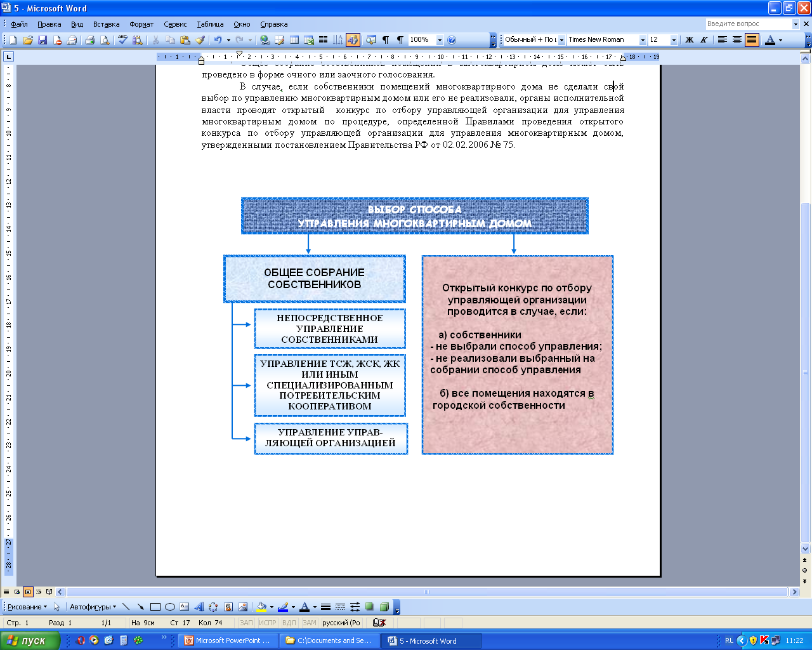The image size is (812, 650).
Task: Click Font Color swatch in drawing toolbar
Action: pyautogui.click(x=304, y=607)
